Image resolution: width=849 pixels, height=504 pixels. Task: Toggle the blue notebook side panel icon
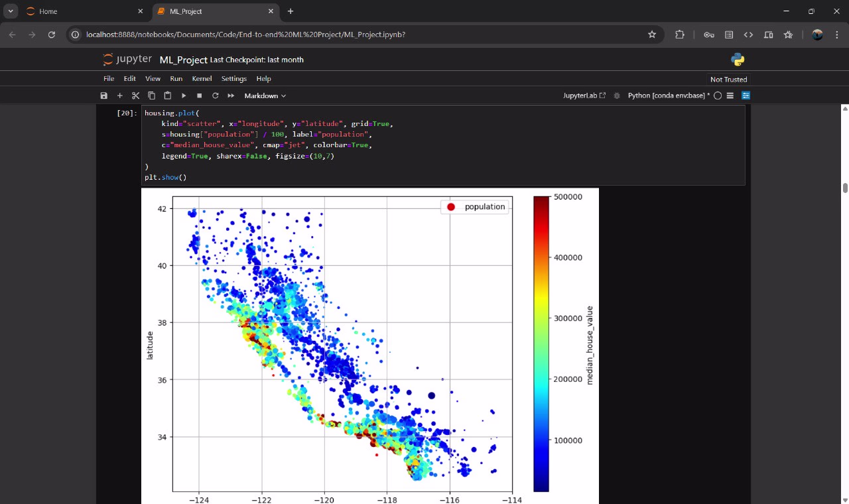[746, 95]
